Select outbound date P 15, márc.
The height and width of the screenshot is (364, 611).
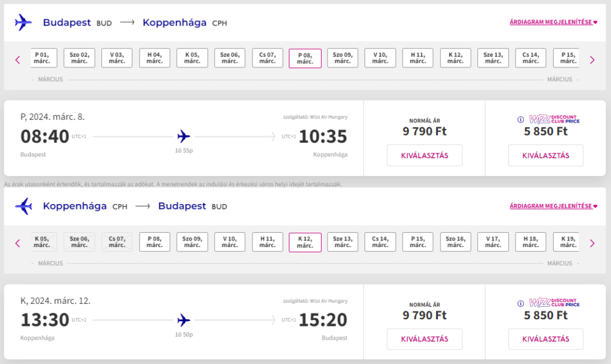point(566,58)
